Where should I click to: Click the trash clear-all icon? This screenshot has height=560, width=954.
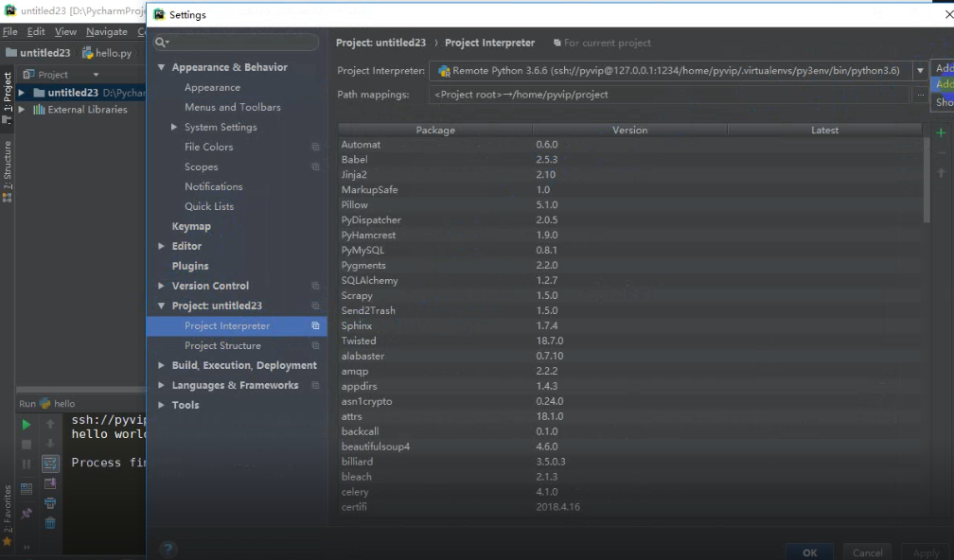tap(50, 523)
